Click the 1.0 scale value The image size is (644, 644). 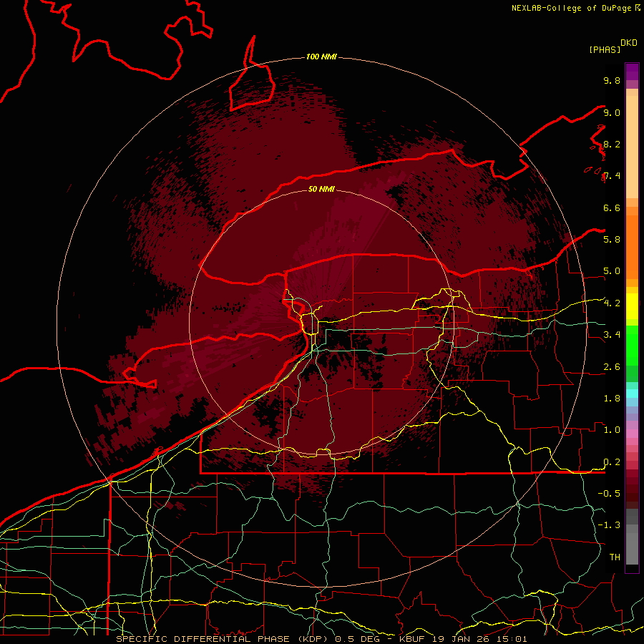point(612,430)
